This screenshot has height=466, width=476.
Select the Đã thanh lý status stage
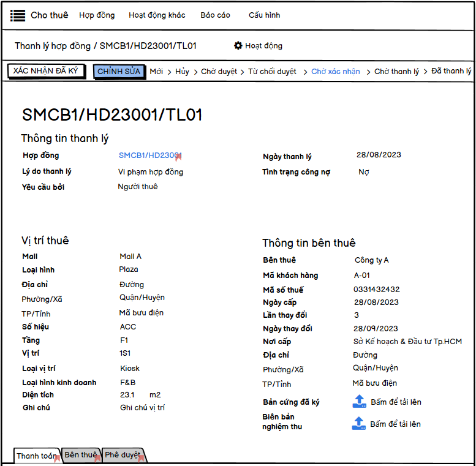pyautogui.click(x=451, y=71)
